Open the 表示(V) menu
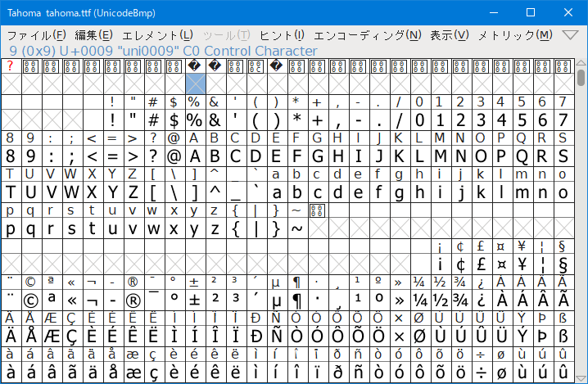Viewport: 588px width, 384px height. pyautogui.click(x=450, y=35)
